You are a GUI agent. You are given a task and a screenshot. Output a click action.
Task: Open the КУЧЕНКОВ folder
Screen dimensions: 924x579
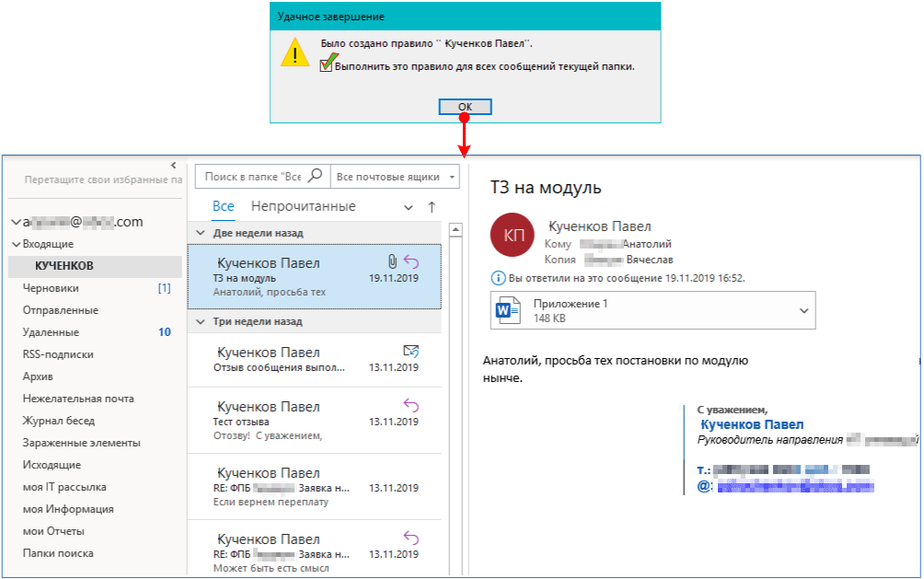(64, 266)
